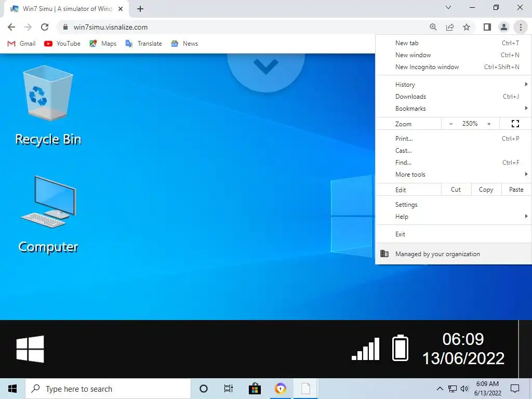Open the Gmail bookmark
This screenshot has width=532, height=399.
[21, 44]
